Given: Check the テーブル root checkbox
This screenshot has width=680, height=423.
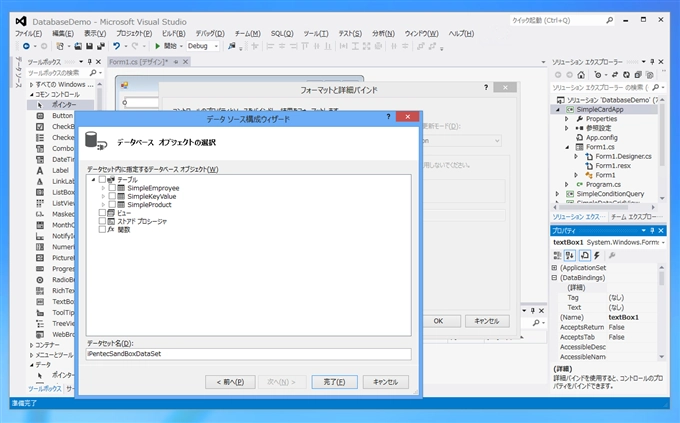Looking at the screenshot, I should click(102, 180).
